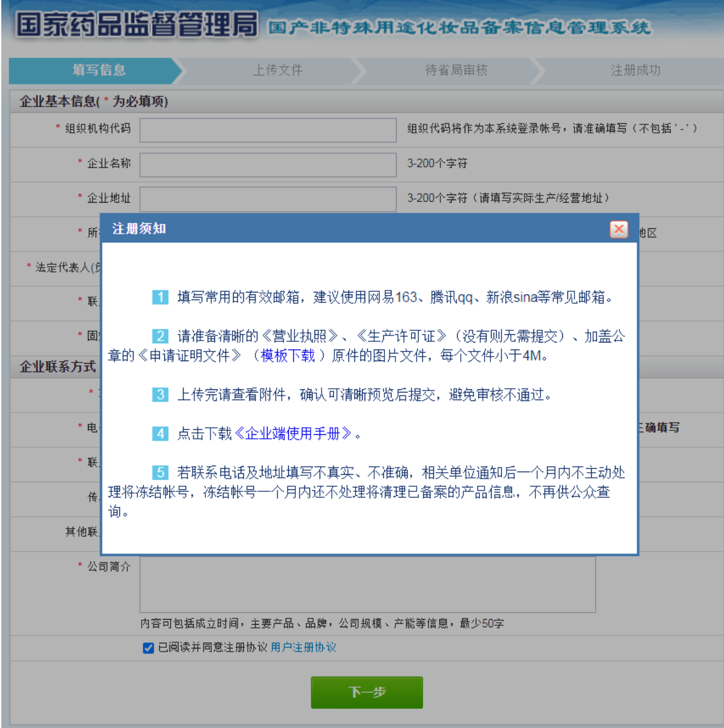Screen dimensions: 724x728
Task: Toggle the 已阅读并同意注册协议 checkbox
Action: tap(148, 648)
